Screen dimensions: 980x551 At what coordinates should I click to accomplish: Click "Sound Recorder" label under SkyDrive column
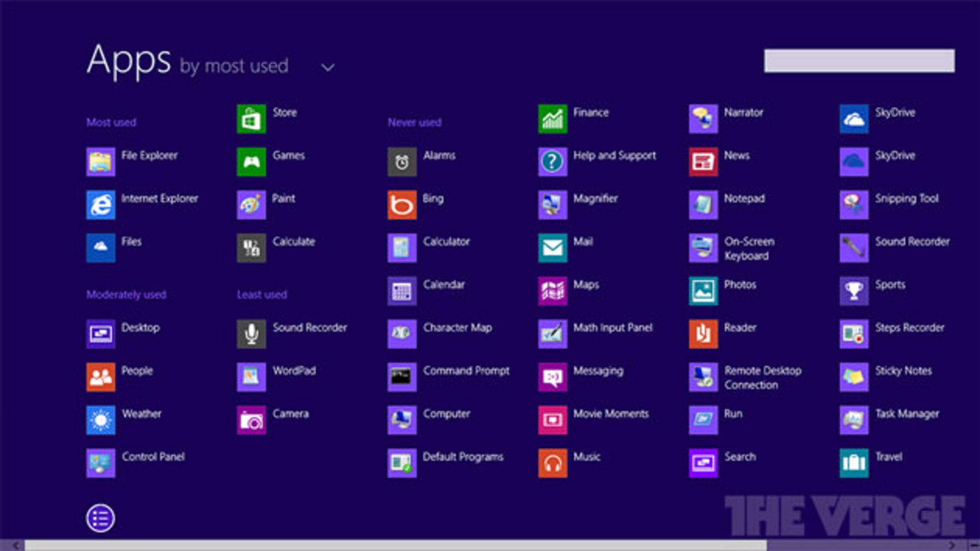point(913,242)
